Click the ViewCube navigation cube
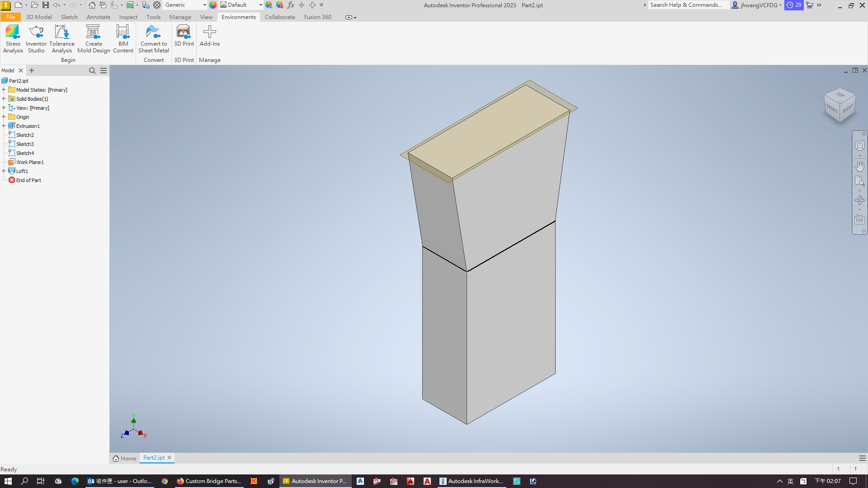Screen dimensions: 868x488 pos(840,105)
